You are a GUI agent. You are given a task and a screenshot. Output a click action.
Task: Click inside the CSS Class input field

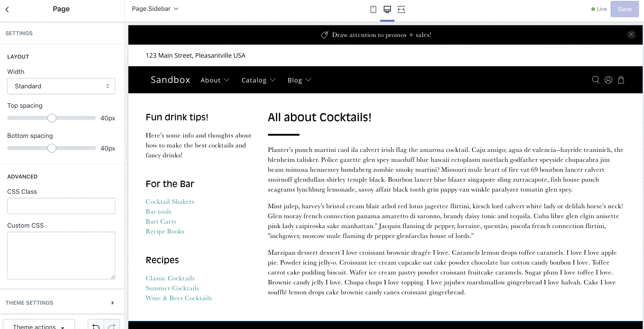click(61, 206)
